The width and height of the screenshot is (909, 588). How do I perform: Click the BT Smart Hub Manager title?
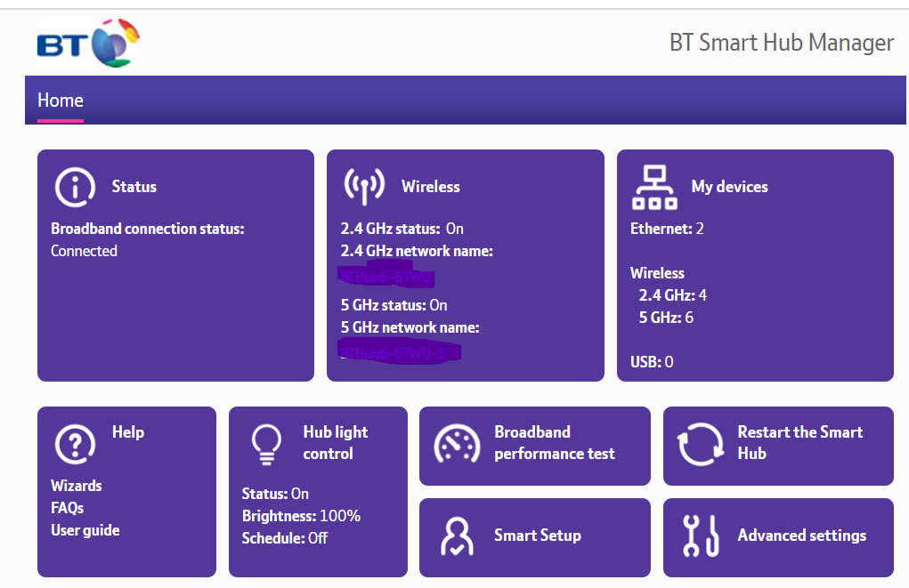[x=782, y=43]
